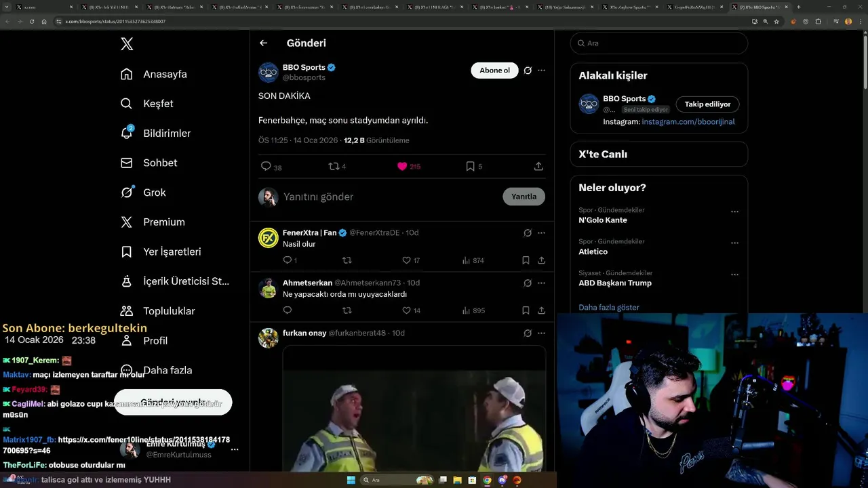Screen dimensions: 868x488
Task: Like Ahmetserkan's comment with 14 likes
Action: click(x=406, y=310)
